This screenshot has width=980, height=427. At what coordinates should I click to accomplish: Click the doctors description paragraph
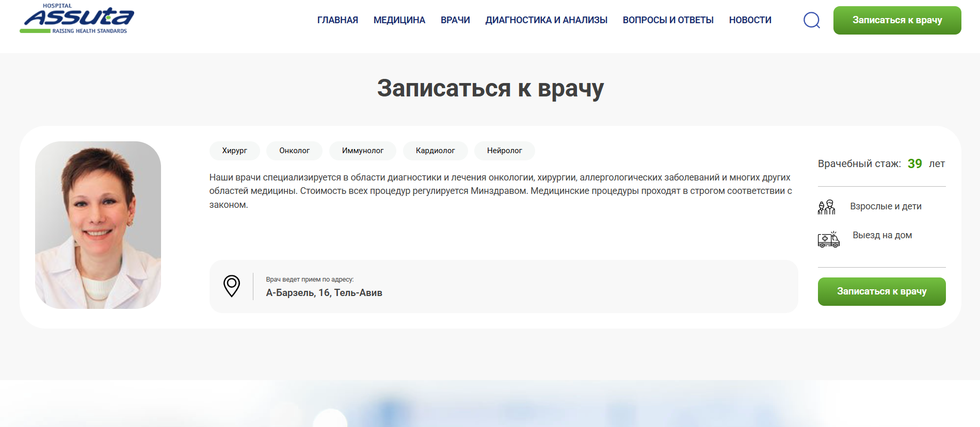(501, 191)
